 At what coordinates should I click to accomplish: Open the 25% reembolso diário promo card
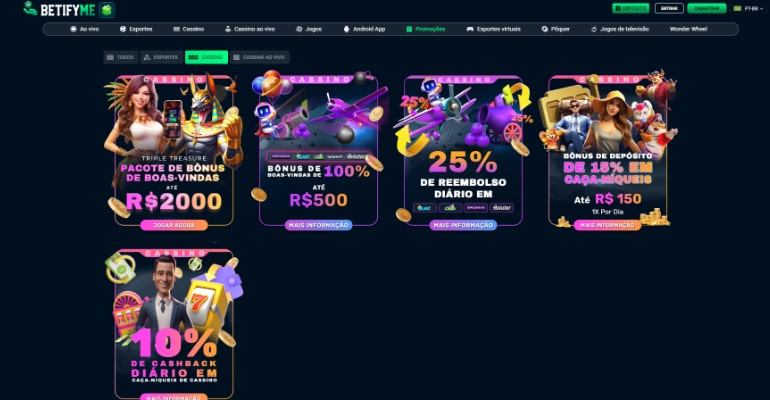(463, 151)
